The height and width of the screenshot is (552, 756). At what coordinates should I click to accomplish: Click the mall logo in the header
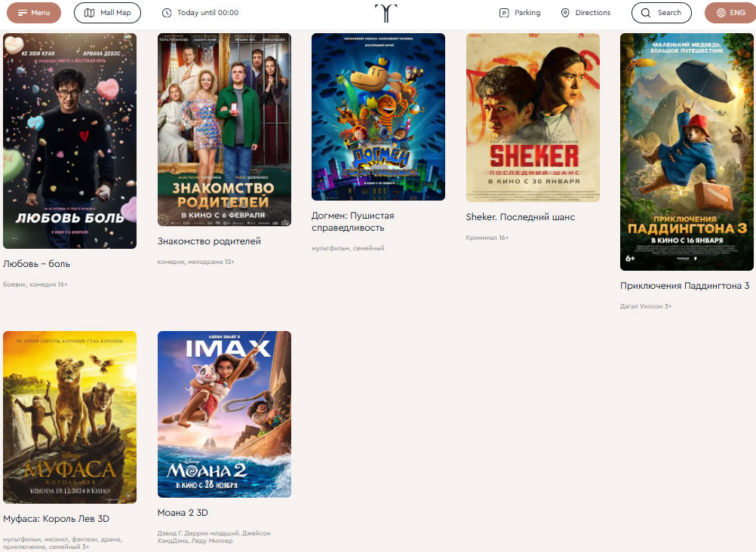tap(386, 13)
